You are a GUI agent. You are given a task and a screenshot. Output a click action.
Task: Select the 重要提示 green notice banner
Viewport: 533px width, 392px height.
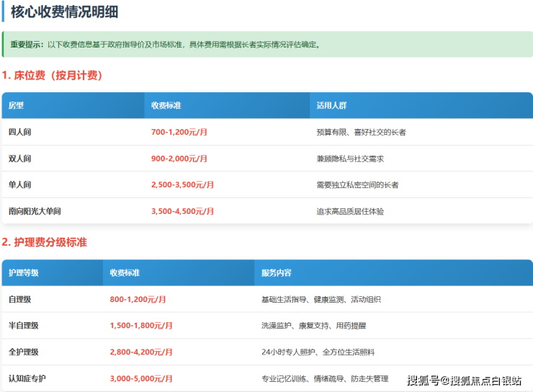(x=266, y=45)
